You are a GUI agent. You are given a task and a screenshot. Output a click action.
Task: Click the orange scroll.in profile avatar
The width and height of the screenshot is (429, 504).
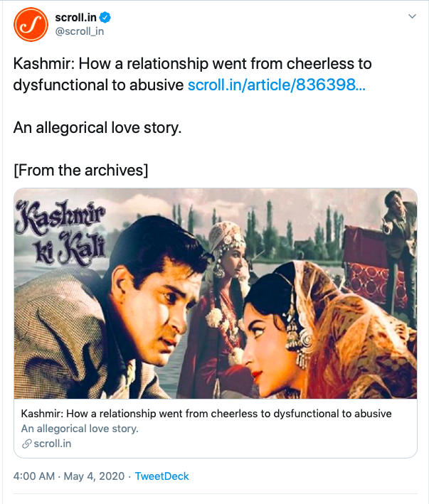[x=30, y=23]
